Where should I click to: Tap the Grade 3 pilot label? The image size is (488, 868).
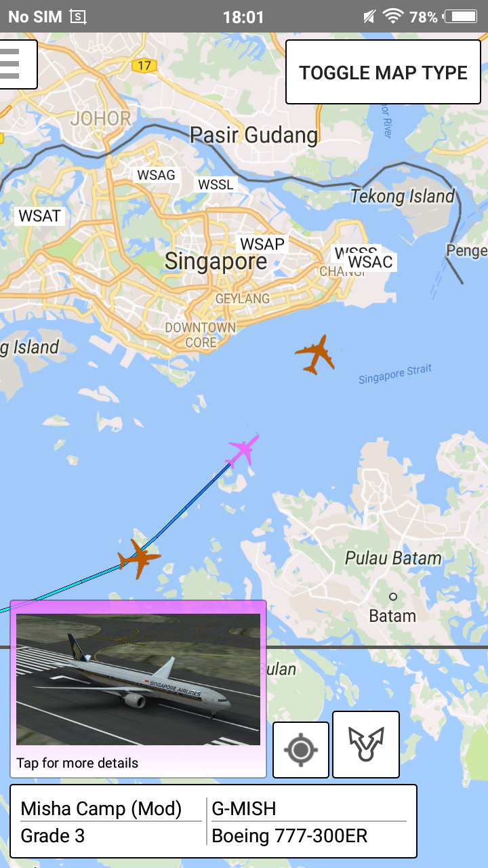(53, 835)
